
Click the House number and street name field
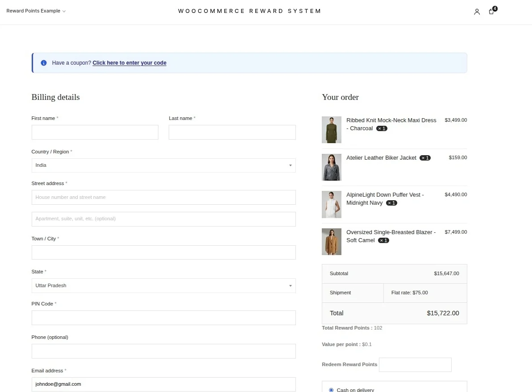[163, 198]
